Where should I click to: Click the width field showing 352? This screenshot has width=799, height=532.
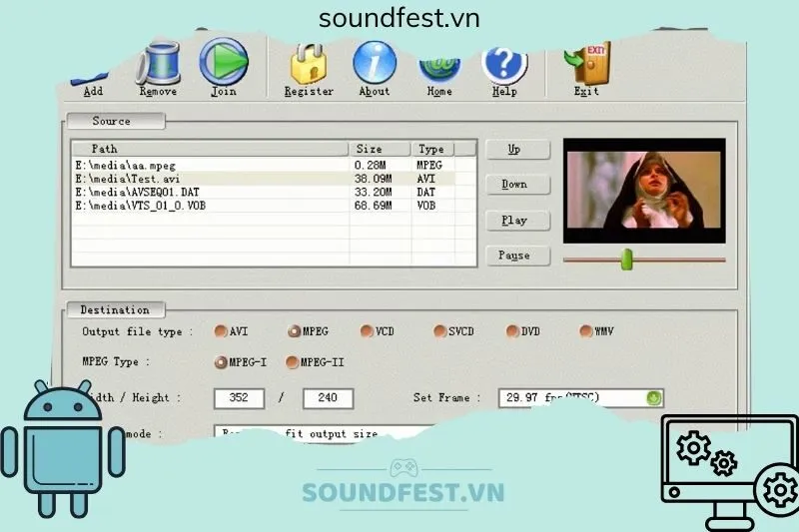click(239, 398)
